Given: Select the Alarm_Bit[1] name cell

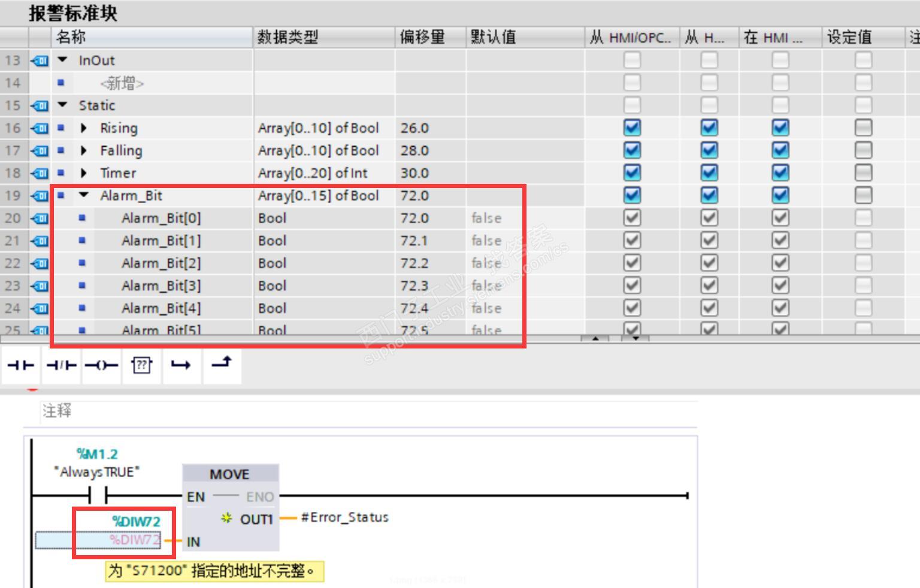Looking at the screenshot, I should pos(161,241).
